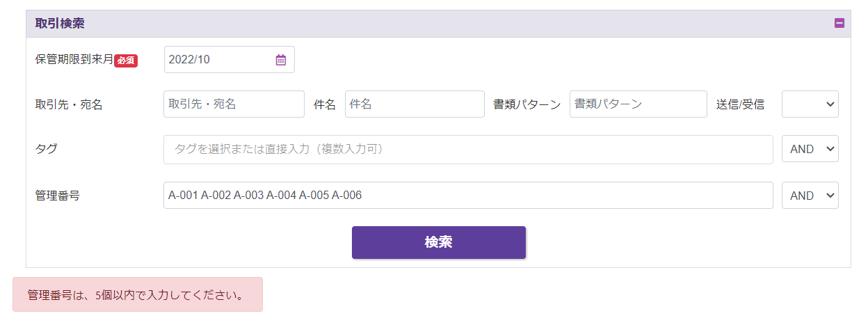
Task: Click the 送信/受信 label text
Action: [740, 105]
